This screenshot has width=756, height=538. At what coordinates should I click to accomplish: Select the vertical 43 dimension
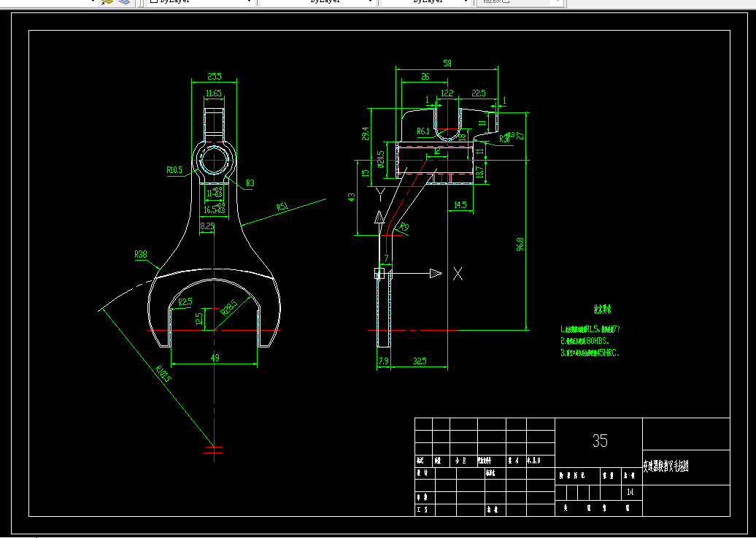point(352,197)
